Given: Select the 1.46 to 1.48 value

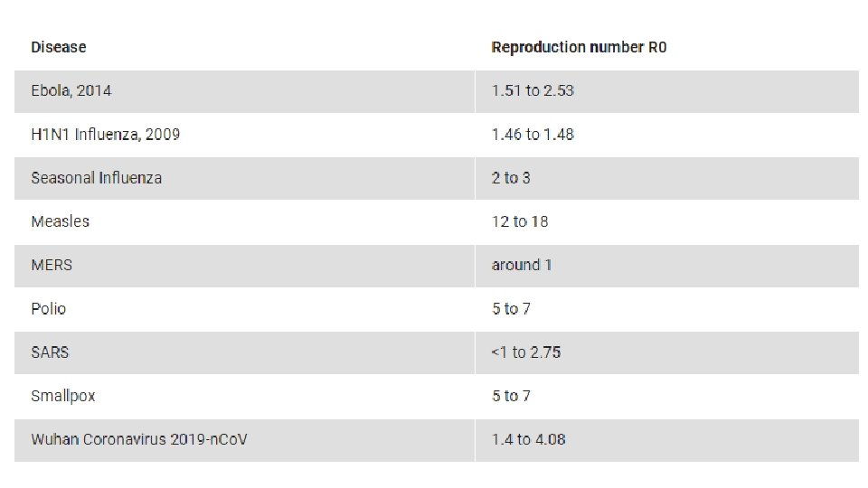Looking at the screenshot, I should point(533,135).
